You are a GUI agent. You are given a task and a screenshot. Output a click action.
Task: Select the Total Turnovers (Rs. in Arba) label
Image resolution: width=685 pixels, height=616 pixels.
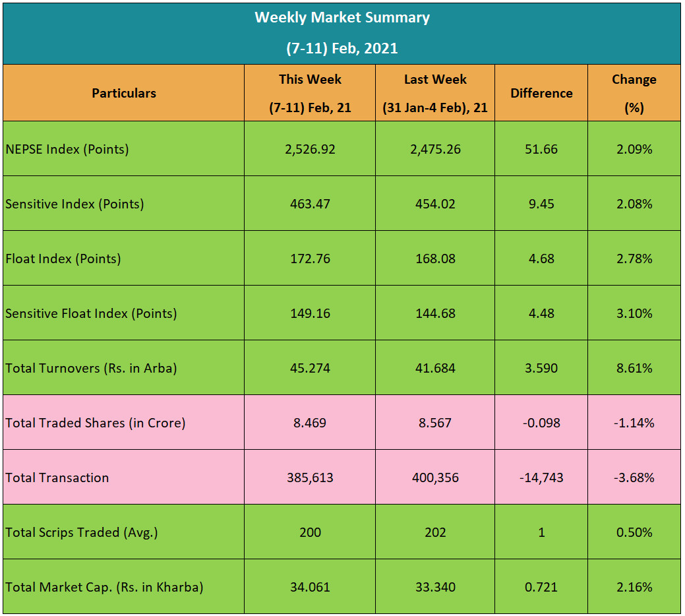coord(91,368)
